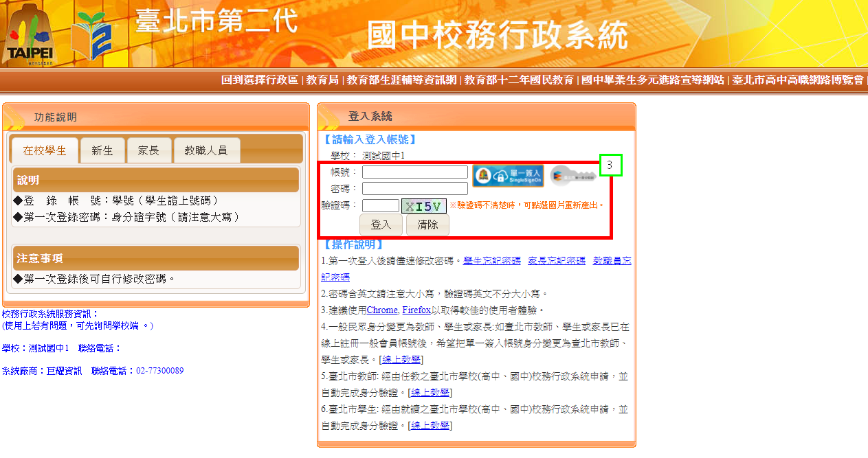Image resolution: width=868 pixels, height=458 pixels.
Task: Switch to the 在校學生 tab
Action: click(x=45, y=150)
